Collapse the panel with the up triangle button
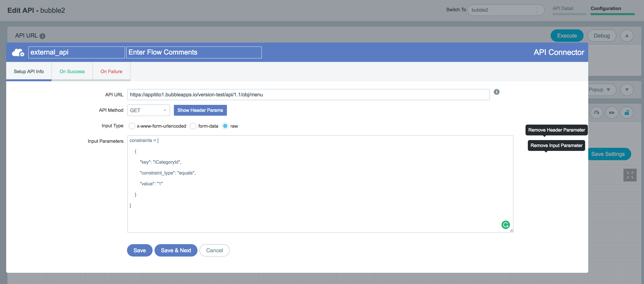The height and width of the screenshot is (284, 644). [x=627, y=36]
